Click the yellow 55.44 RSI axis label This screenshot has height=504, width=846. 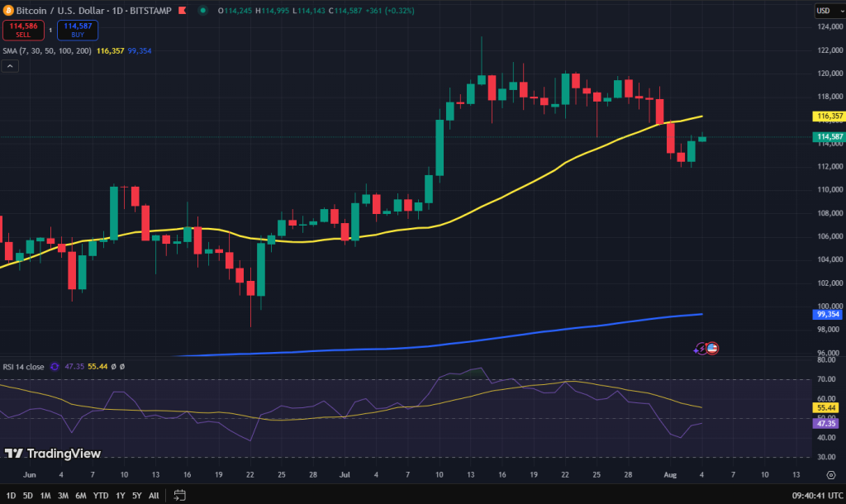[826, 408]
